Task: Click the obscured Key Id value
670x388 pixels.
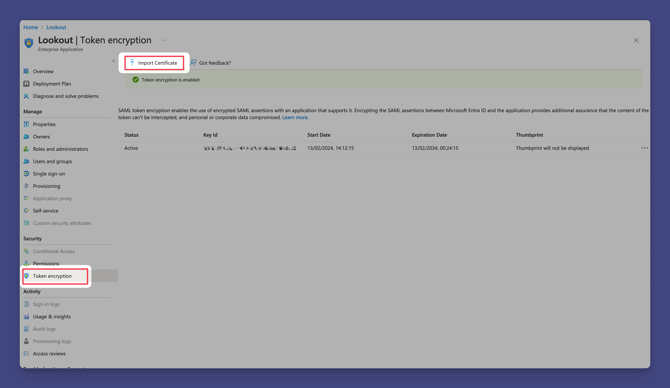Action: pos(250,148)
